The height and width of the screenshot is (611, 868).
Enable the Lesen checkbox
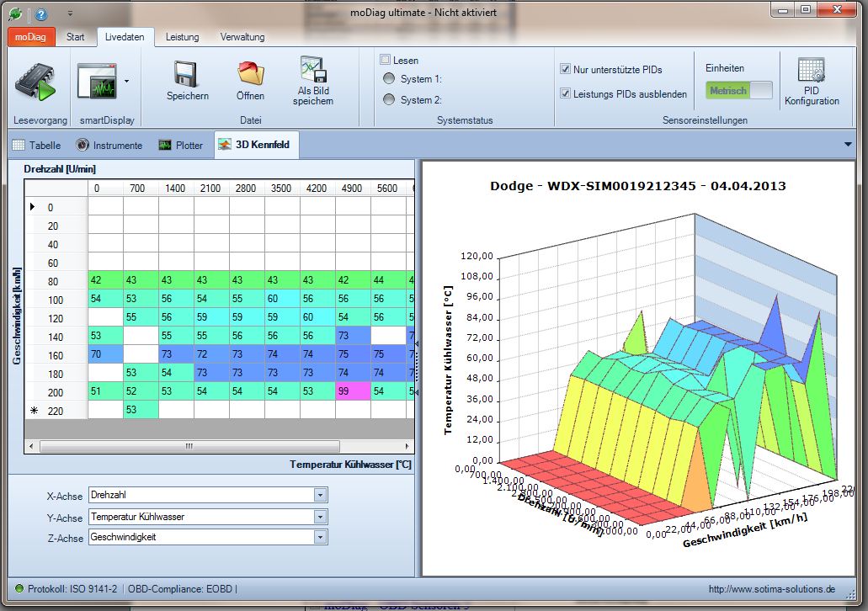[386, 60]
